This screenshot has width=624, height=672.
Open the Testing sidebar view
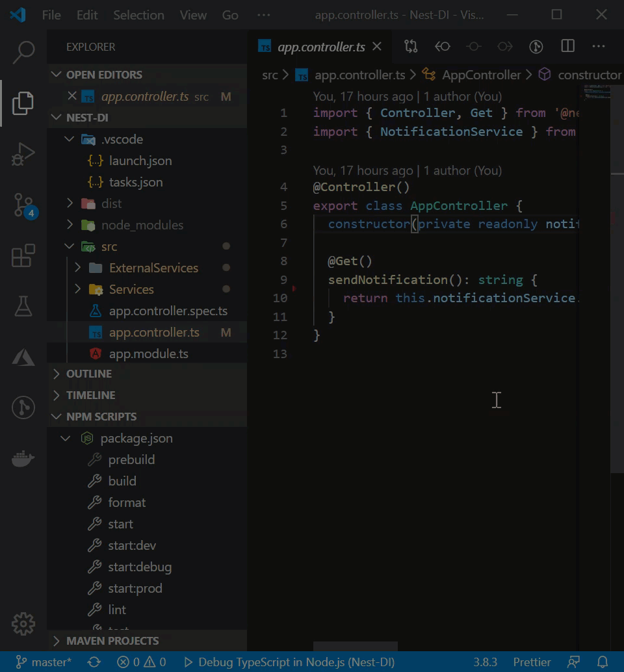pos(23,302)
